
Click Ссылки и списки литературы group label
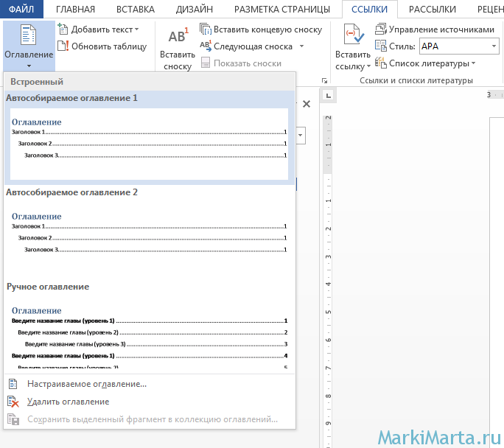pos(416,80)
